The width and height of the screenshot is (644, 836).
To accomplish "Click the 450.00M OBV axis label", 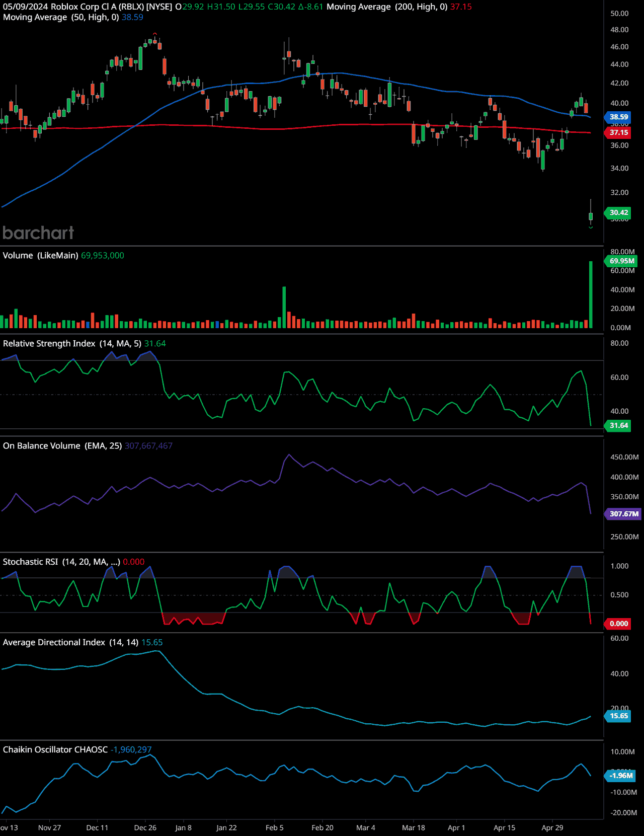I will 624,457.
